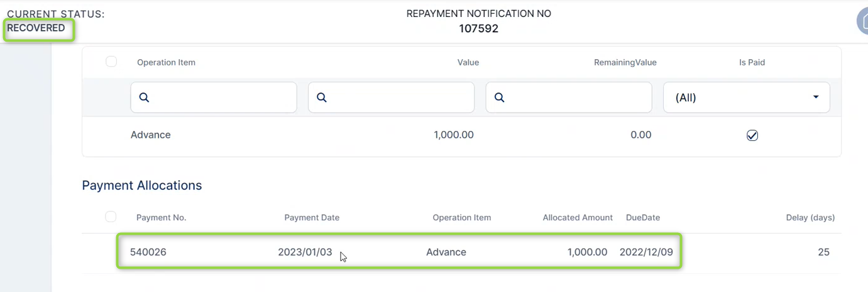The height and width of the screenshot is (292, 868).
Task: Click the payment date 2023/01/03 cell
Action: [305, 252]
